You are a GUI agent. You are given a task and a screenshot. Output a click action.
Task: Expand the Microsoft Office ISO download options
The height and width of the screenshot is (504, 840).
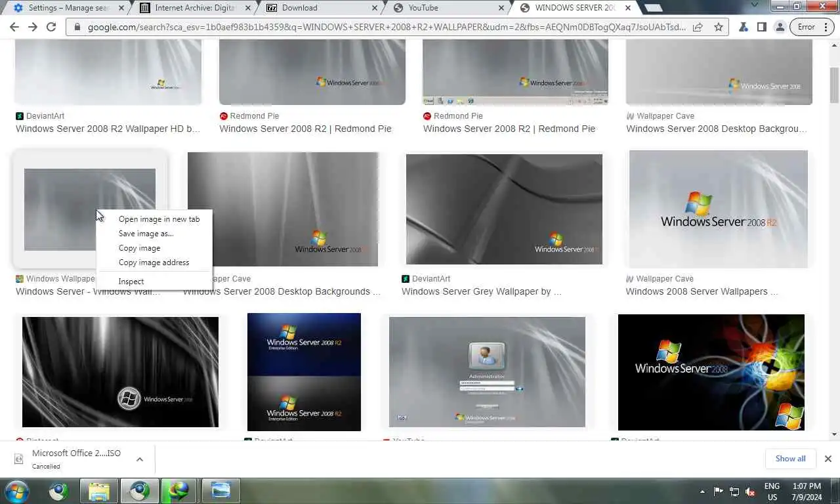(140, 459)
